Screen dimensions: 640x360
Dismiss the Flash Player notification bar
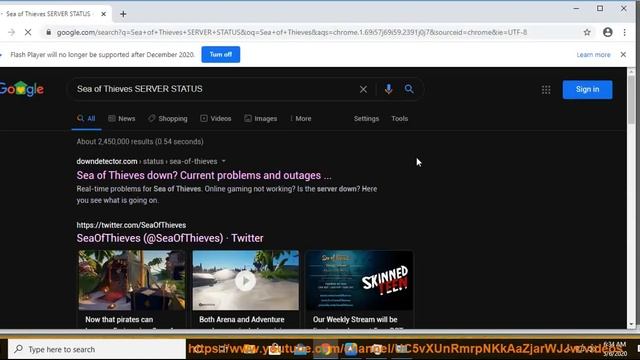click(623, 54)
